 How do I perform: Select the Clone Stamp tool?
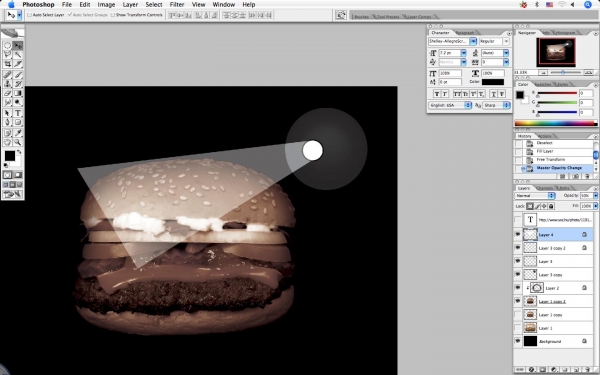point(7,84)
